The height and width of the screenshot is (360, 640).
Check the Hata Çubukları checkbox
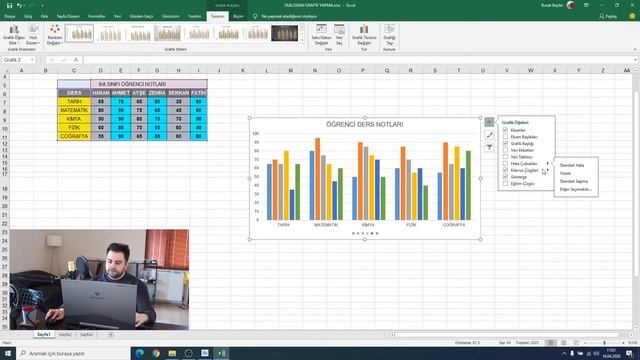coord(505,164)
